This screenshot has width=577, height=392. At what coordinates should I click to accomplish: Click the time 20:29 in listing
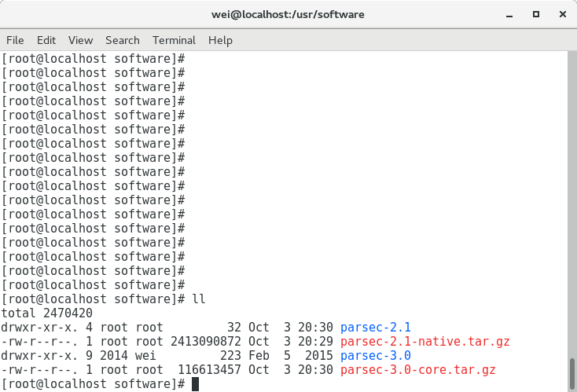315,341
